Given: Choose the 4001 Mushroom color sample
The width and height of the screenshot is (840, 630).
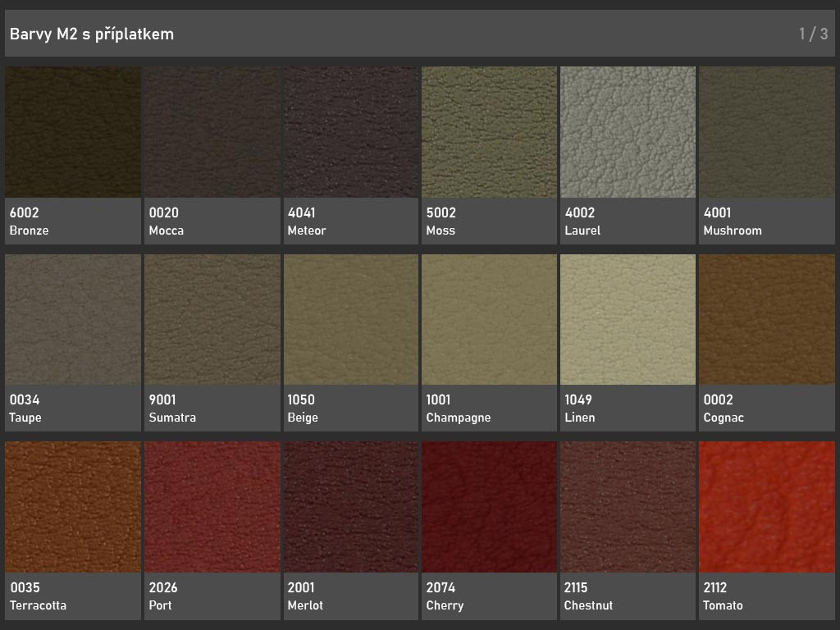Looking at the screenshot, I should pyautogui.click(x=766, y=132).
